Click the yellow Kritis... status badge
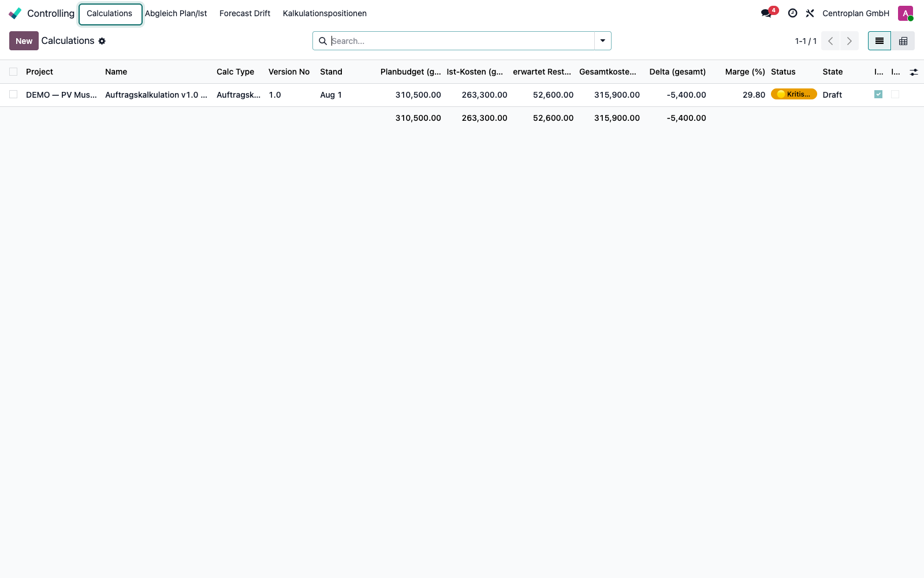The image size is (924, 578). pyautogui.click(x=794, y=94)
